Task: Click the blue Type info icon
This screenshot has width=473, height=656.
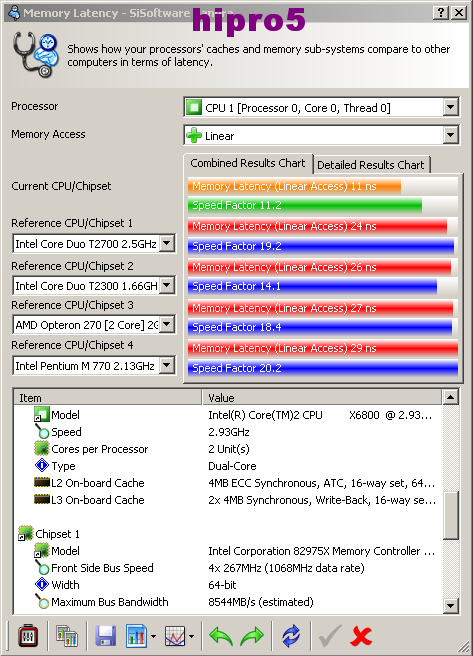Action: (41, 465)
